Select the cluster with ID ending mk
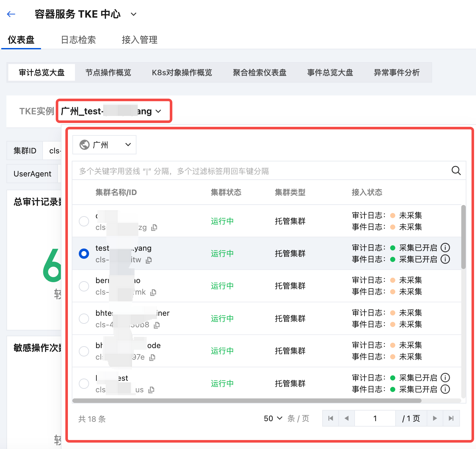Image resolution: width=476 pixels, height=449 pixels. (x=84, y=286)
